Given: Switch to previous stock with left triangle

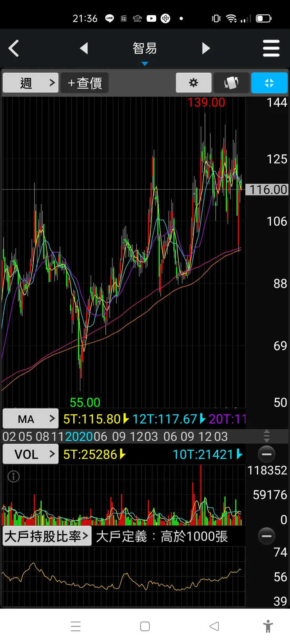Looking at the screenshot, I should tap(84, 49).
